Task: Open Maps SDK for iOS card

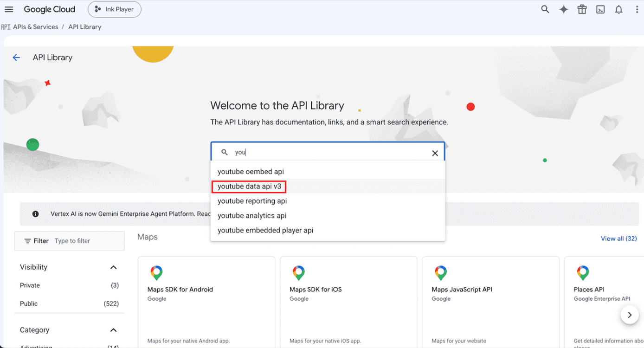Action: [x=348, y=302]
